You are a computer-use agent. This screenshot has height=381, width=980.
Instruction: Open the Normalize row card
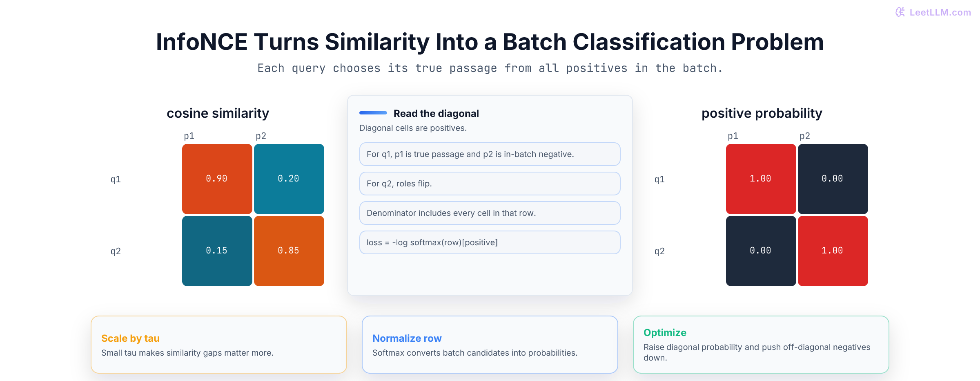(490, 345)
